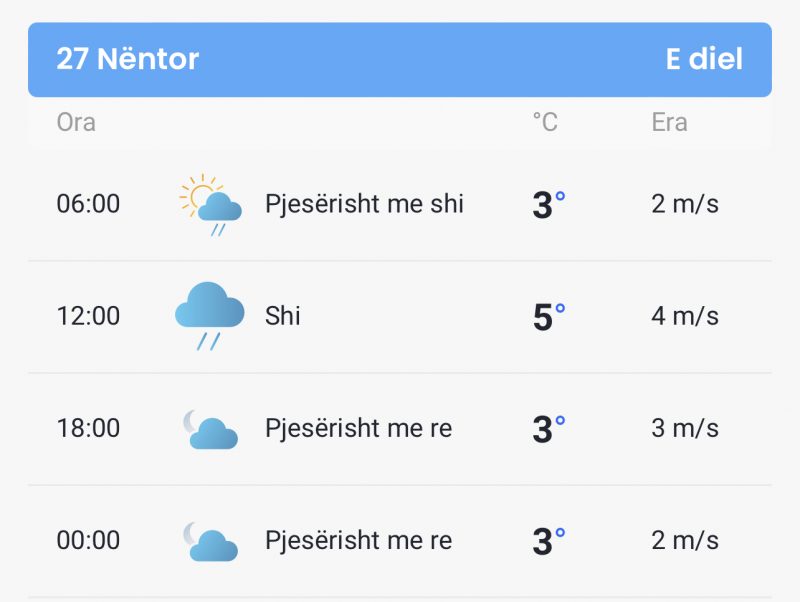Viewport: 800px width, 602px height.
Task: Click the °C column heading
Action: click(x=545, y=122)
